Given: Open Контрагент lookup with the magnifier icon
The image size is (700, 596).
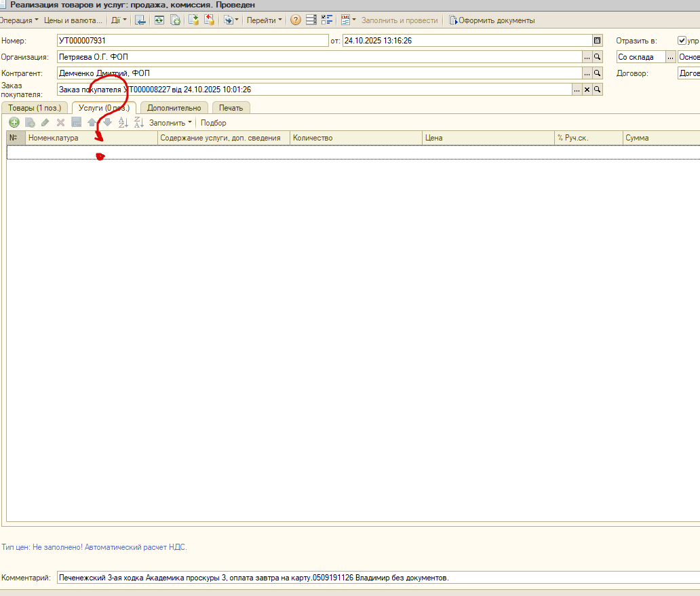Looking at the screenshot, I should point(598,73).
